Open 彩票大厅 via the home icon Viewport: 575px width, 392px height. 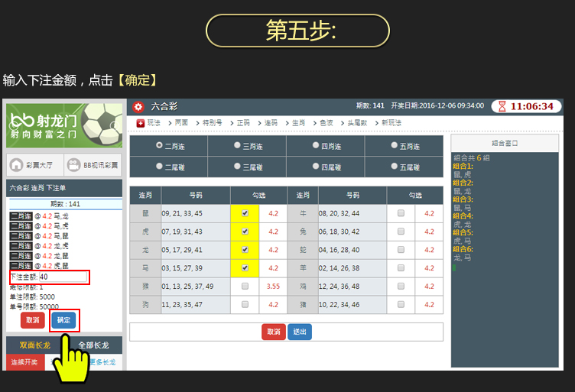click(x=16, y=164)
